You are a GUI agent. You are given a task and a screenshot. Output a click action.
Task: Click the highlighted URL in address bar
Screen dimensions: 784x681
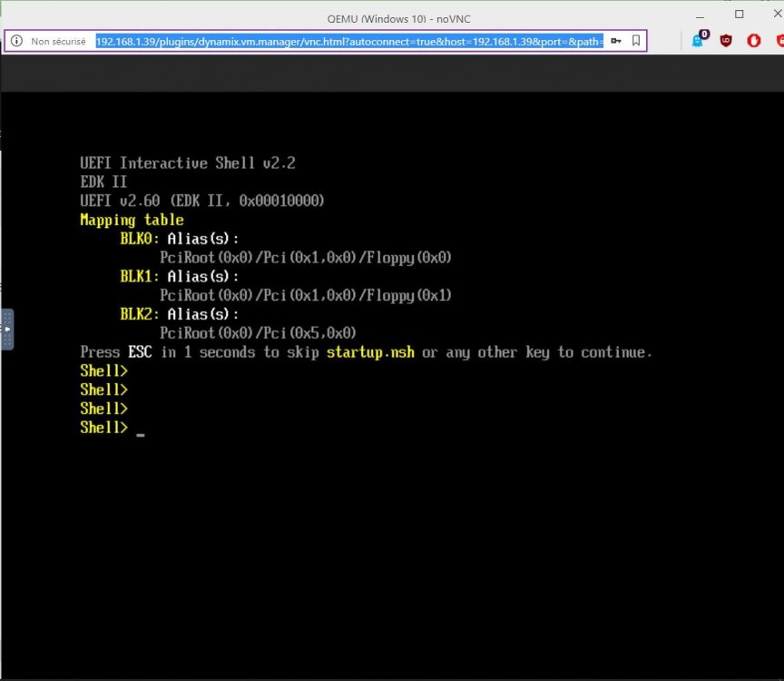click(349, 42)
